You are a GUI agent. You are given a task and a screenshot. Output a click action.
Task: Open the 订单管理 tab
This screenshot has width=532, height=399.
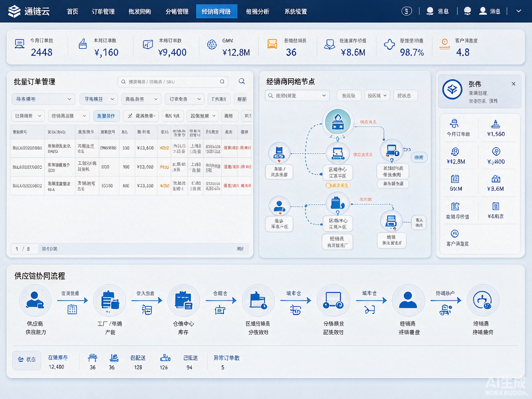(103, 11)
